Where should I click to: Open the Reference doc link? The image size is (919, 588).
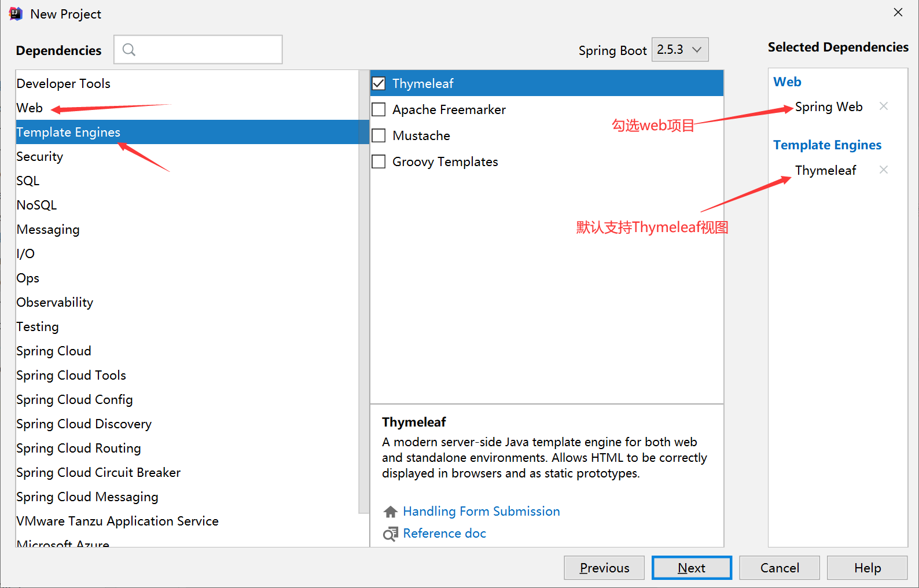pyautogui.click(x=444, y=534)
